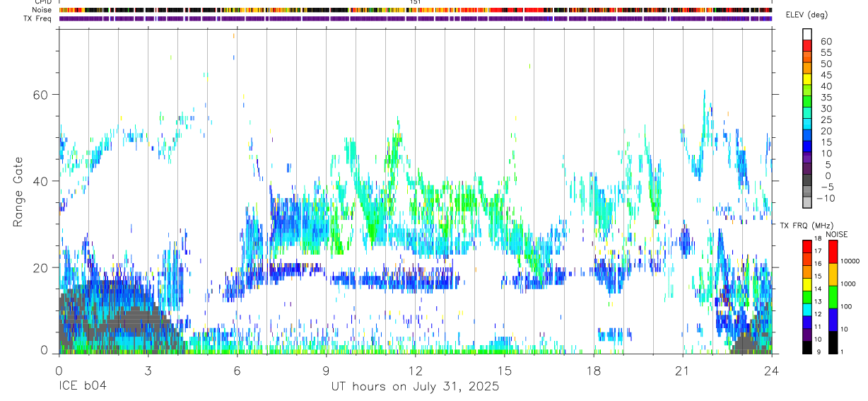Pick the green NOISE segment between 100 and 1000
This screenshot has height=401, width=868.
833,297
